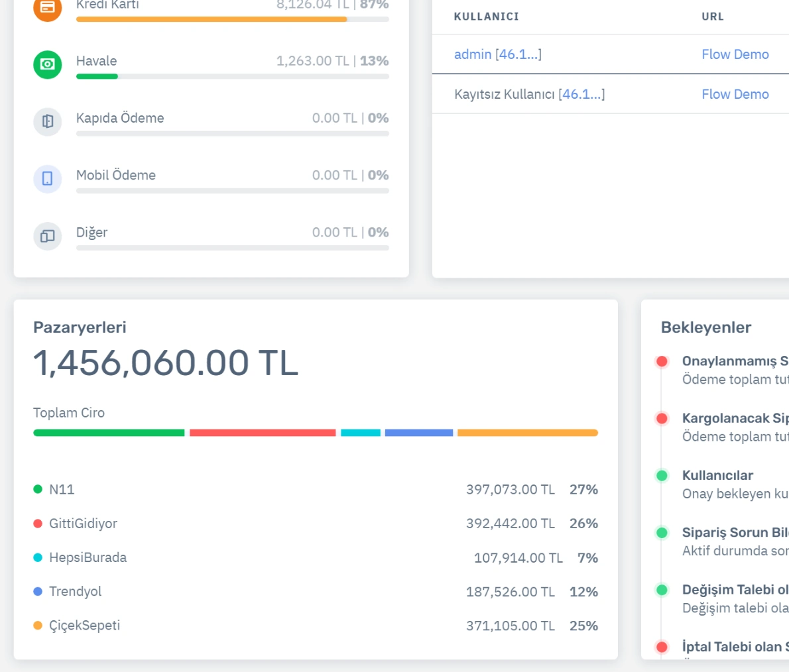Click the green Havale money icon
Screen dimensions: 789x672
pos(47,64)
